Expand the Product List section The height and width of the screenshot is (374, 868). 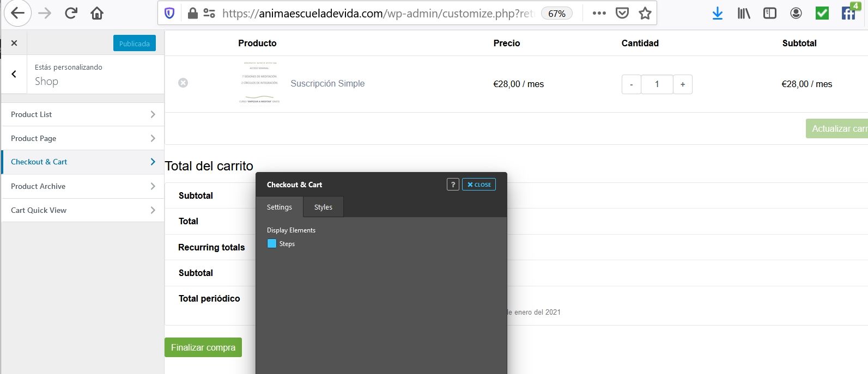pos(83,114)
